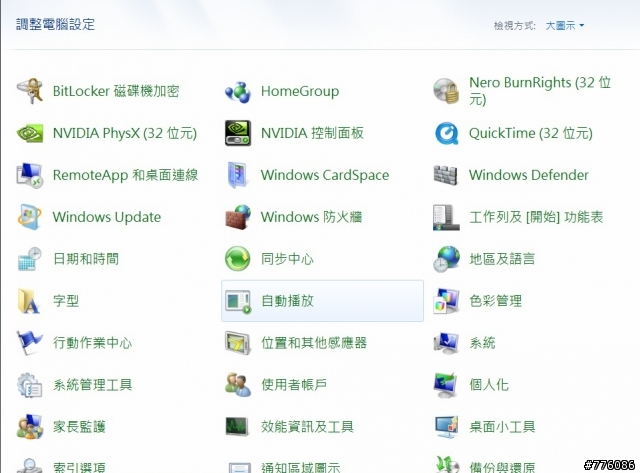Click the highlighted 自動播放 text
The width and height of the screenshot is (640, 473).
(x=287, y=301)
